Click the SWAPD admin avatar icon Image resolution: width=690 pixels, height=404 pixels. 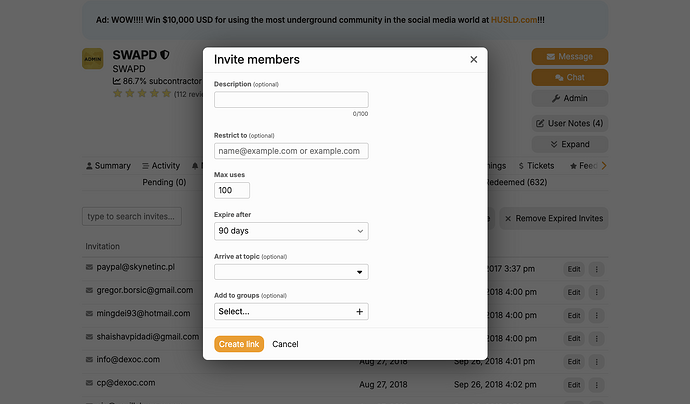click(x=92, y=59)
